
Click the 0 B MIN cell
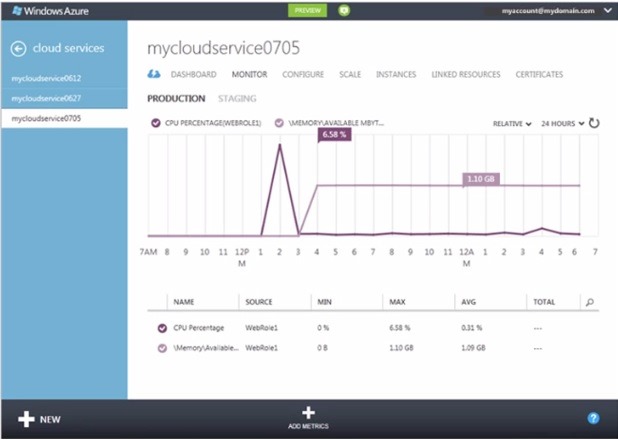point(322,348)
